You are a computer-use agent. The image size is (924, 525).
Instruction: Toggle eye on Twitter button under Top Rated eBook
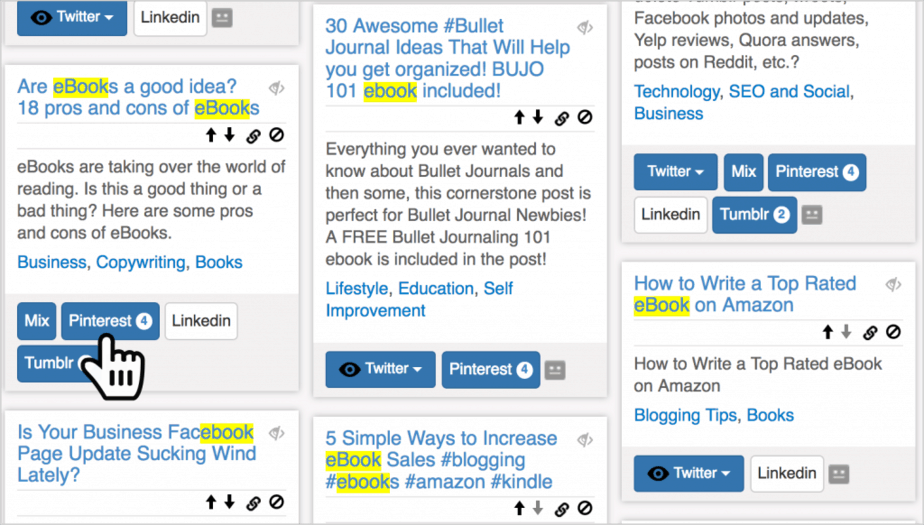(658, 474)
